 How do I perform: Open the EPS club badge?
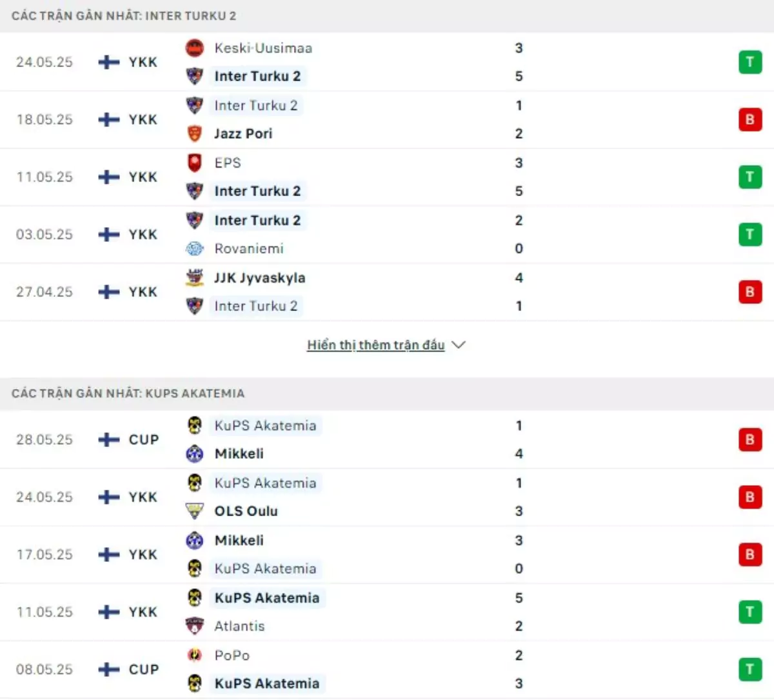(x=194, y=163)
